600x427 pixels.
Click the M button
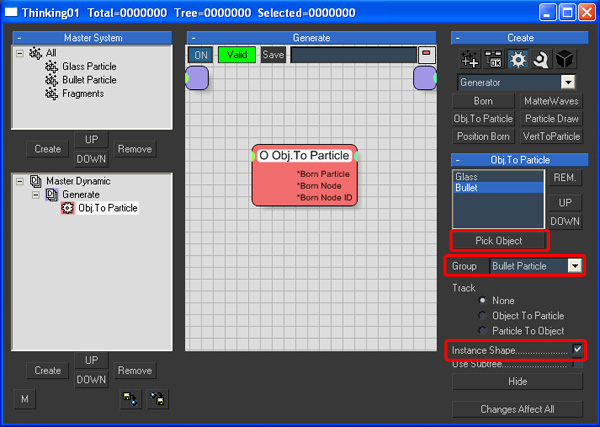pos(25,399)
